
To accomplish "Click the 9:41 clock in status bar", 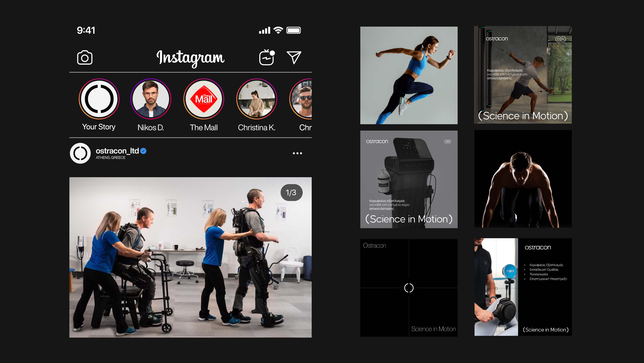I will pyautogui.click(x=86, y=30).
